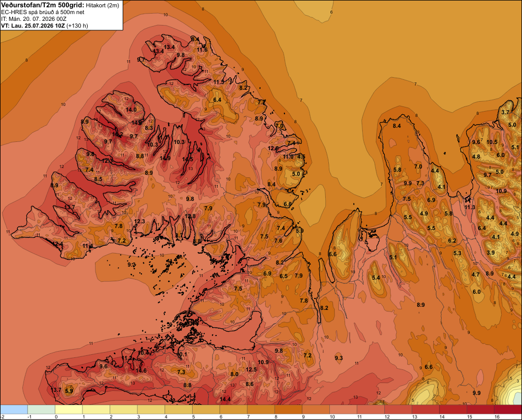
Task: Click the 11.6 temperature value on the map
Action: pyautogui.click(x=202, y=50)
